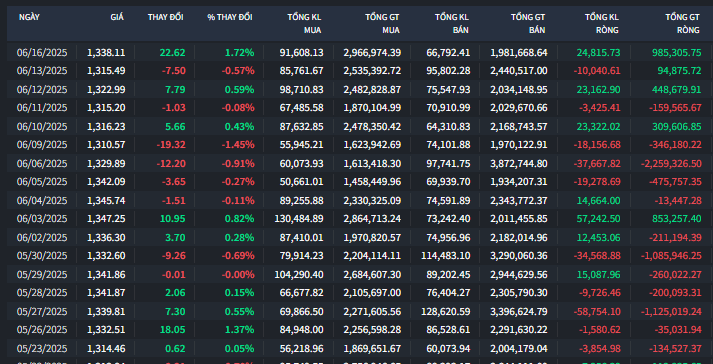
Task: Click percent change -1.45%
Action: pyautogui.click(x=238, y=145)
